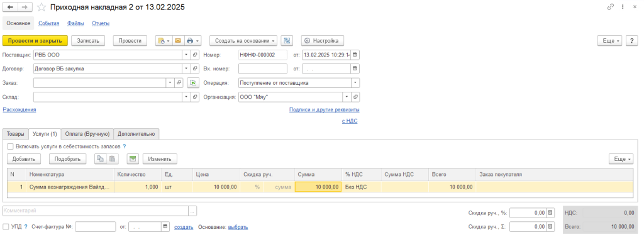Enable Включать услуги в себестоимость запасов
Image resolution: width=644 pixels, height=237 pixels.
click(x=10, y=146)
